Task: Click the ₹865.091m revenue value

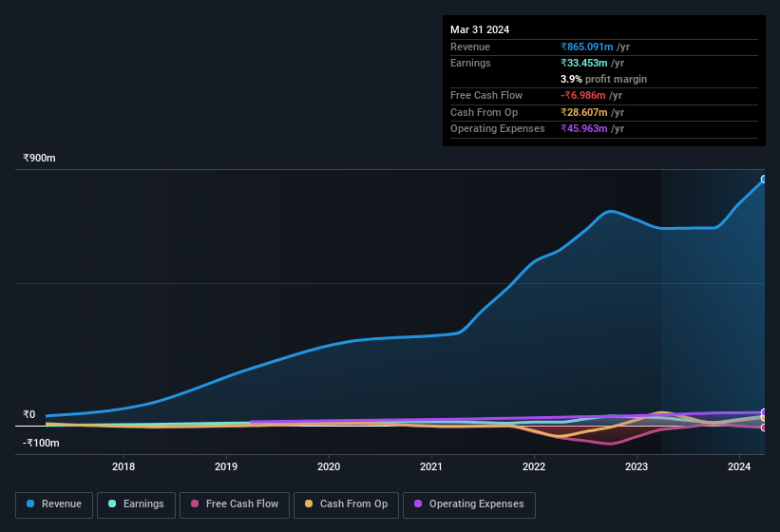Action: [587, 47]
